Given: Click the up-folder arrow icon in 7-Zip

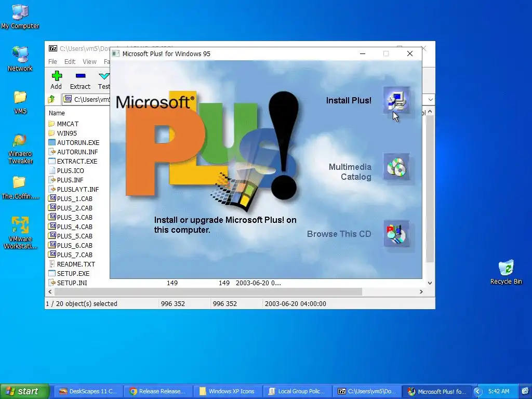Looking at the screenshot, I should click(51, 99).
